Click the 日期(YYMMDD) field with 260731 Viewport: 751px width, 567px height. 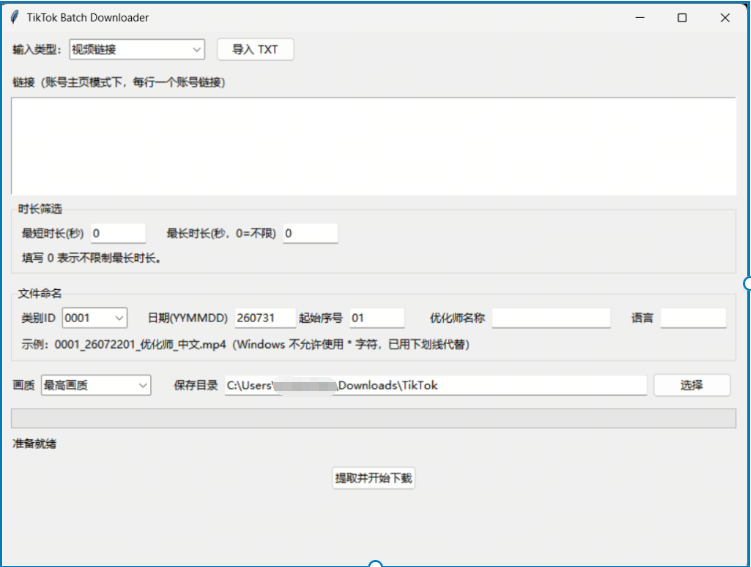[x=265, y=318]
